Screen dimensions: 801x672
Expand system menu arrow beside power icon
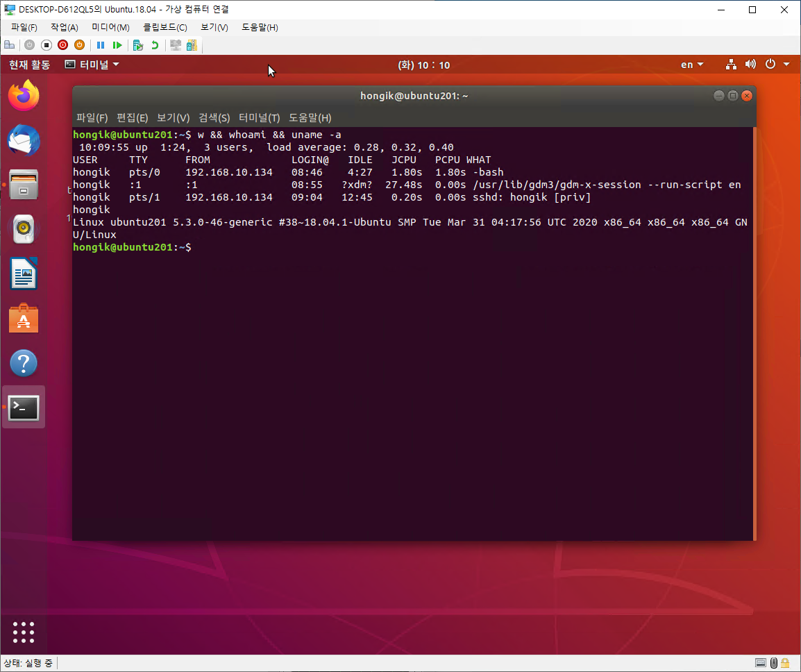pos(786,65)
